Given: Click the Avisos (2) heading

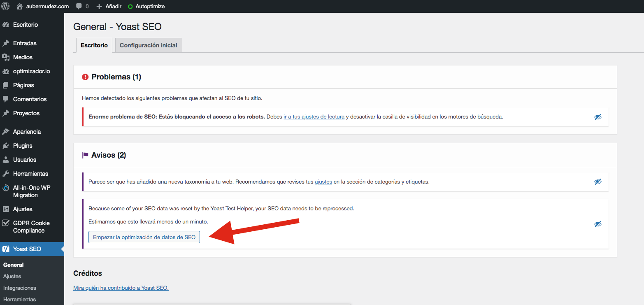Looking at the screenshot, I should 109,155.
